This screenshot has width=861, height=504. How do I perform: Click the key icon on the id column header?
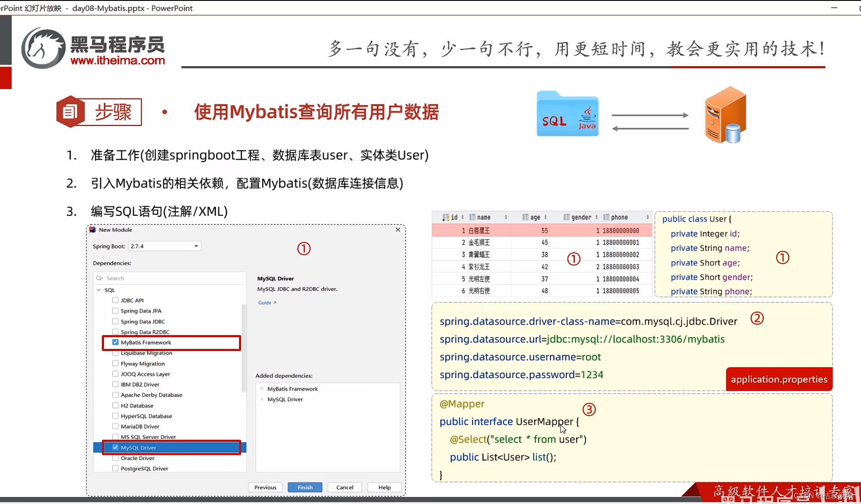point(448,217)
